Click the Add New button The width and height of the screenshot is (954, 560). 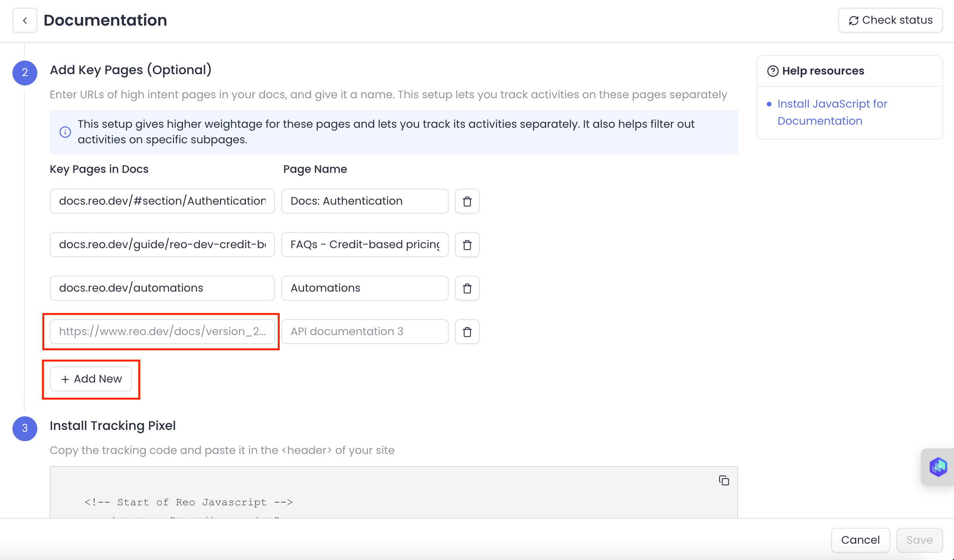(91, 379)
